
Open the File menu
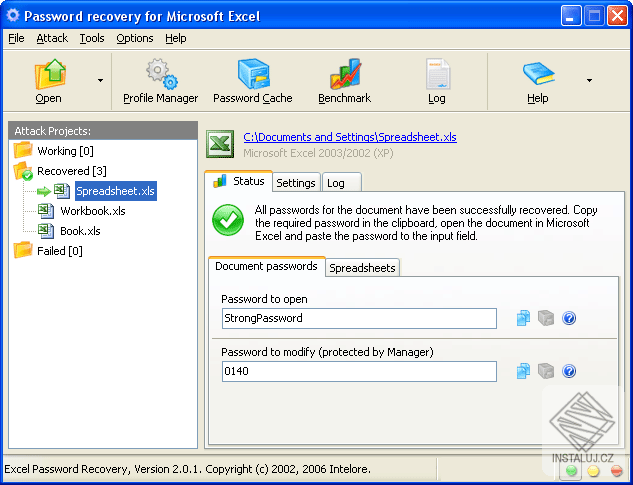coord(16,38)
